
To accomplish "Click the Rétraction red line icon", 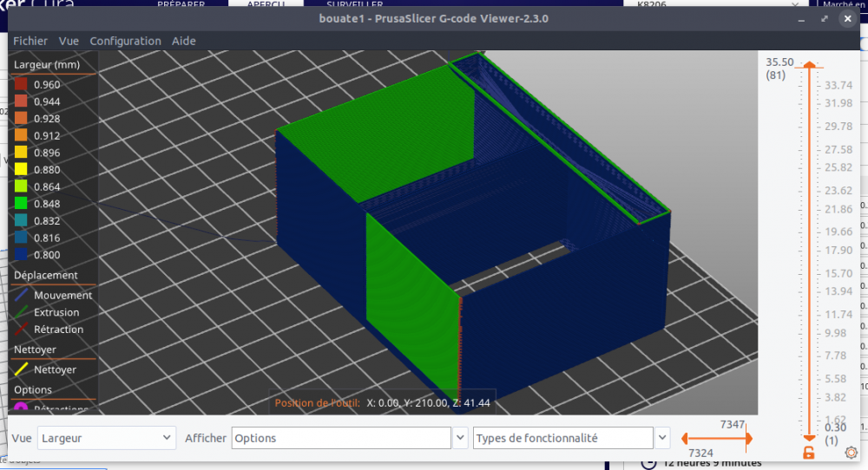I will 21,329.
